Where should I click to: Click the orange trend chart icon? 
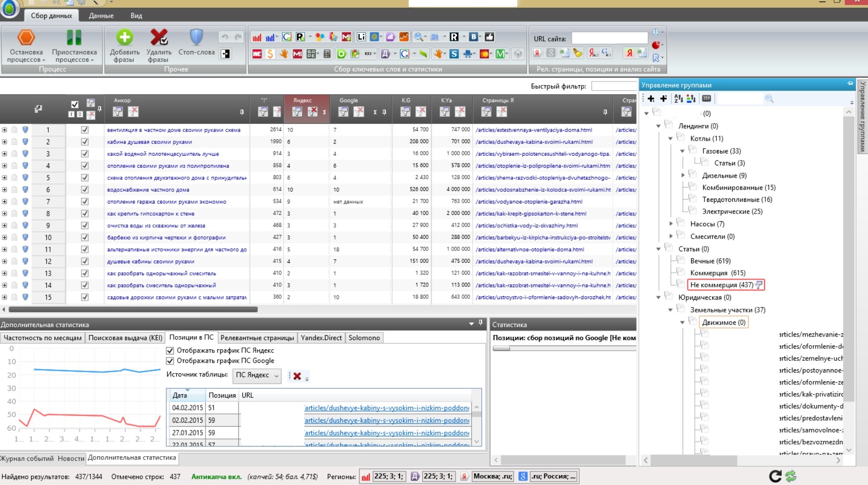tap(404, 37)
